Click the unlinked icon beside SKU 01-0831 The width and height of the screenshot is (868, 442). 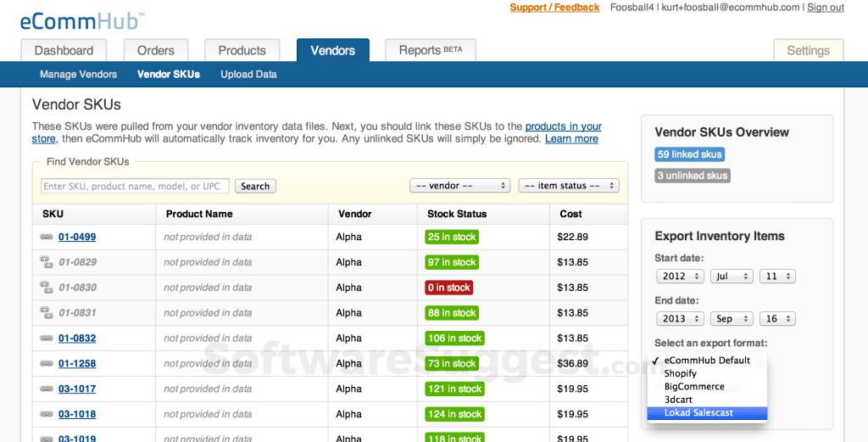click(47, 313)
